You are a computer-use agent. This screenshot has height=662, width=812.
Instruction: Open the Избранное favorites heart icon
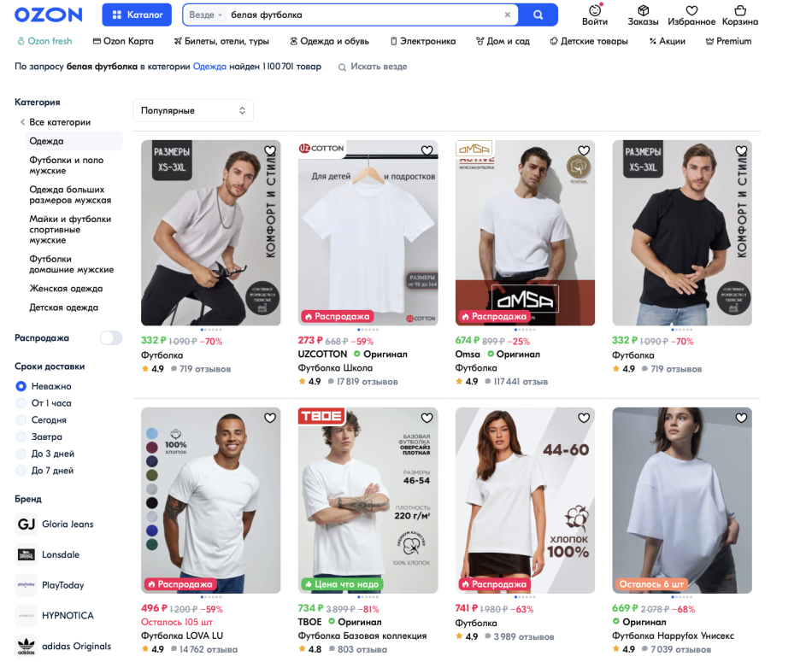[x=691, y=15]
